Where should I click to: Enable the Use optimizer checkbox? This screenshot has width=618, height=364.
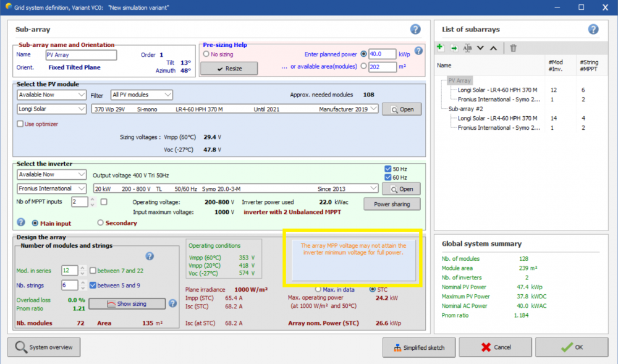tap(20, 124)
